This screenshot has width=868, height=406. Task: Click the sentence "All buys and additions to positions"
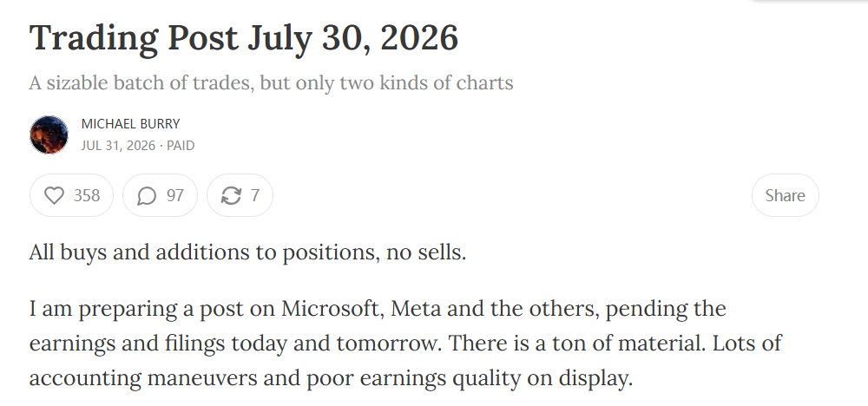coord(204,252)
